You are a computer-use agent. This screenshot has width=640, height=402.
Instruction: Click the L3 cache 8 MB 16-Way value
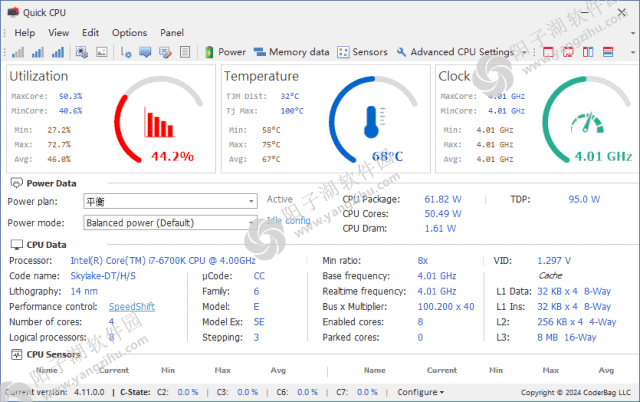click(x=567, y=337)
